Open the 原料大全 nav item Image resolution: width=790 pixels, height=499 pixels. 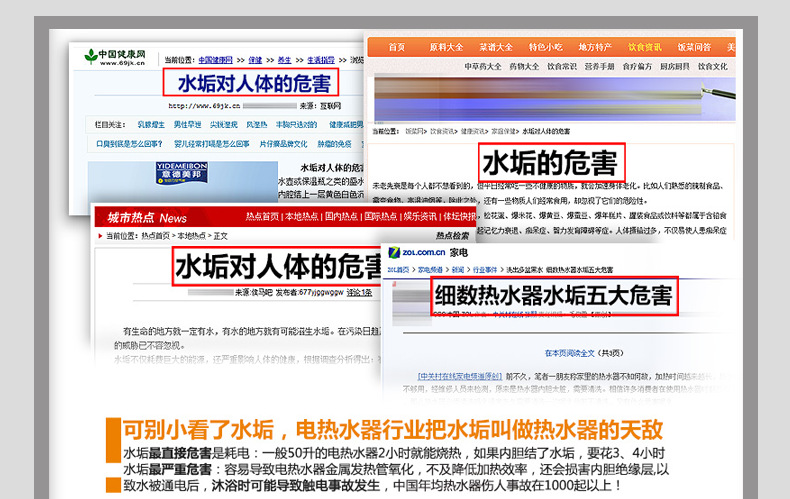446,47
